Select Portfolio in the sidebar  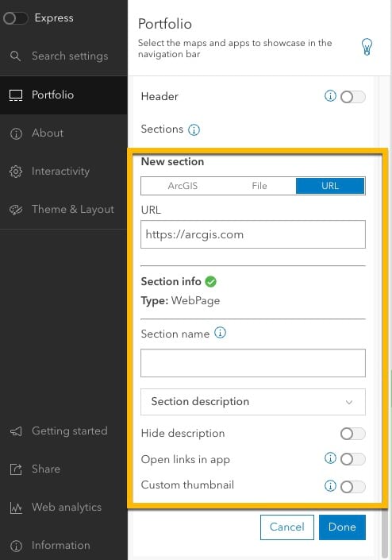click(x=63, y=95)
